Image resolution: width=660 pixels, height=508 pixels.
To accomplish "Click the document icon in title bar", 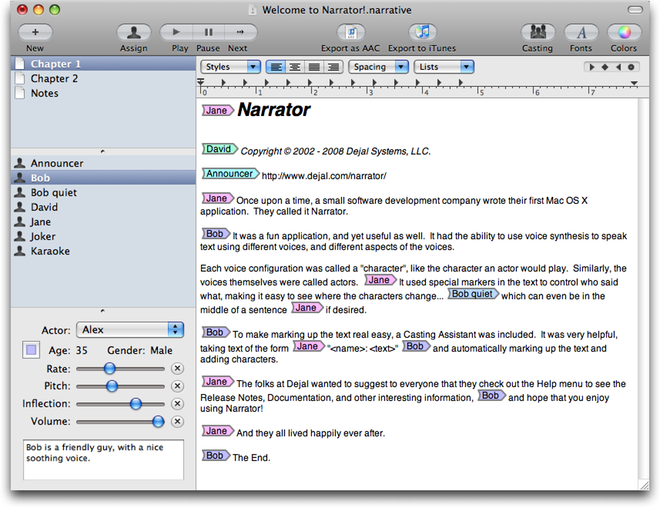I will [252, 10].
